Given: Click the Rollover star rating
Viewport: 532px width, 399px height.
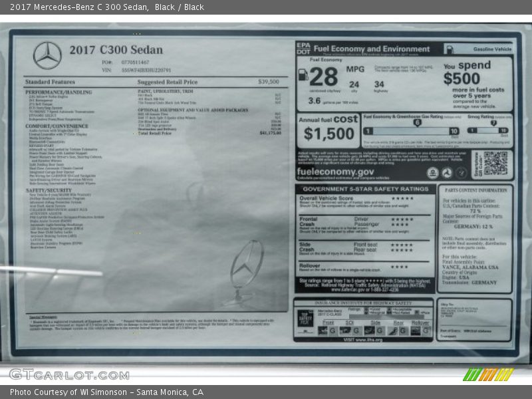Looking at the screenshot, I should pyautogui.click(x=400, y=267).
